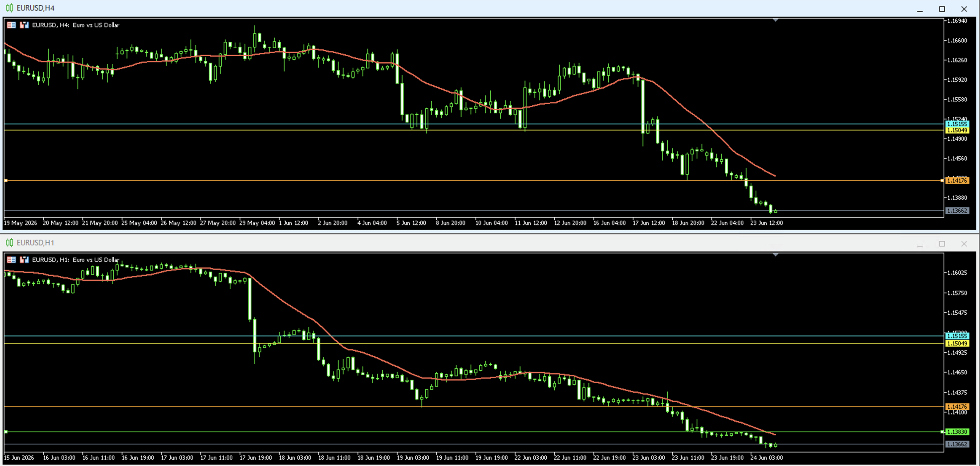Select yellow 1.15049 price label on H1 chart
Screen dimensions: 980x466
pyautogui.click(x=957, y=343)
